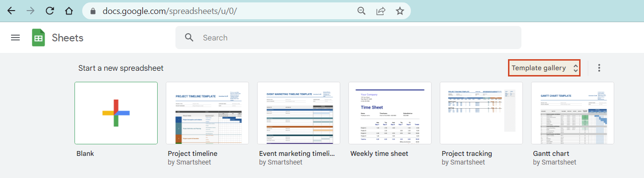
Task: Reload the current page
Action: 50,11
